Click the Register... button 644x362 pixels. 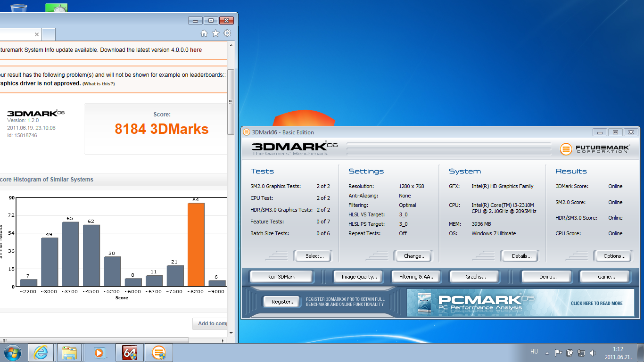tap(282, 302)
